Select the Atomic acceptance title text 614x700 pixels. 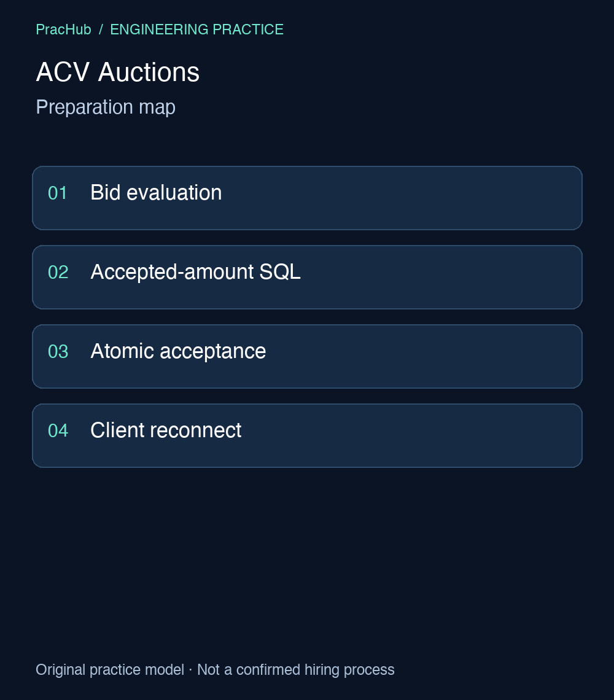[x=178, y=351]
